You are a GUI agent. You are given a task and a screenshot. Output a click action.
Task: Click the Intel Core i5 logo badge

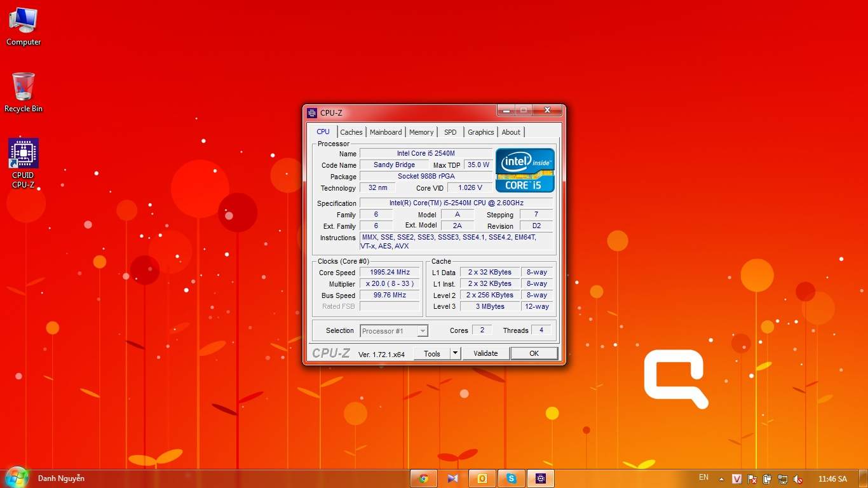[x=525, y=170]
